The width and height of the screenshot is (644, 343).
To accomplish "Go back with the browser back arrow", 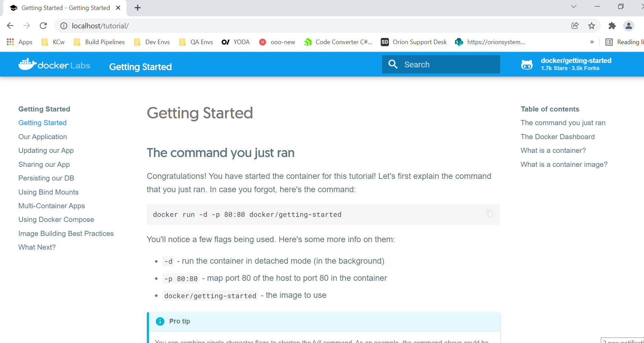I will coord(10,26).
